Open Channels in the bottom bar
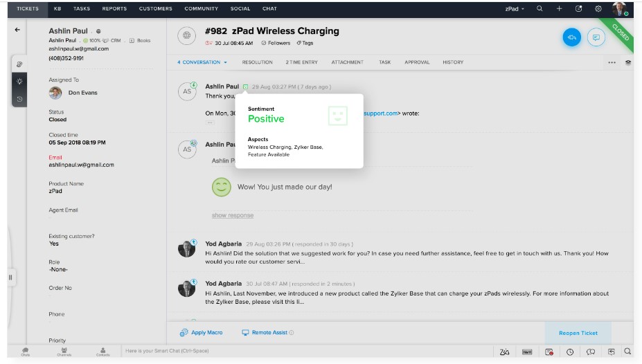The image size is (642, 364). tap(64, 352)
